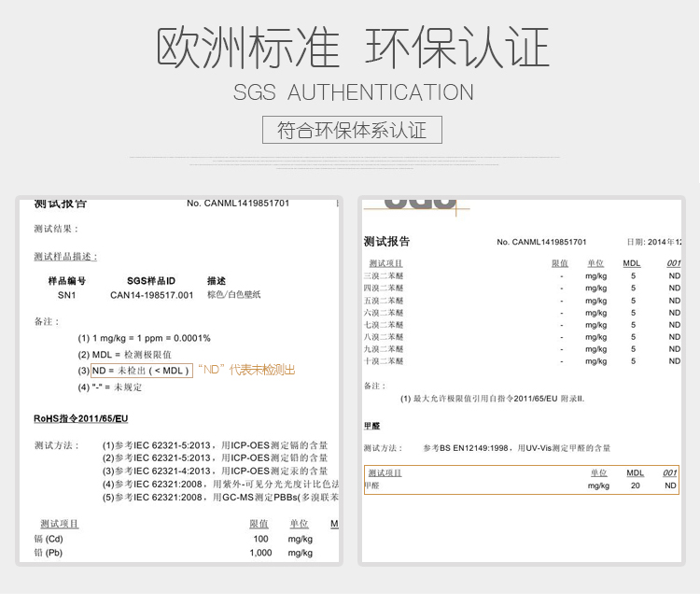Click the note MDL = 检测极限值
This screenshot has height=605, width=700.
coord(124,355)
